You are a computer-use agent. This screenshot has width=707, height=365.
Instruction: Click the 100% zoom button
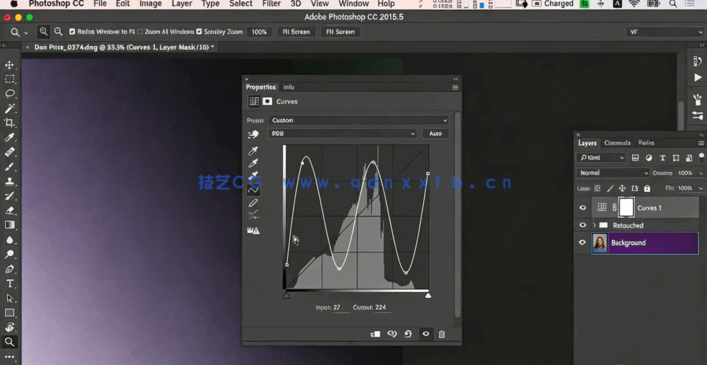(x=259, y=32)
